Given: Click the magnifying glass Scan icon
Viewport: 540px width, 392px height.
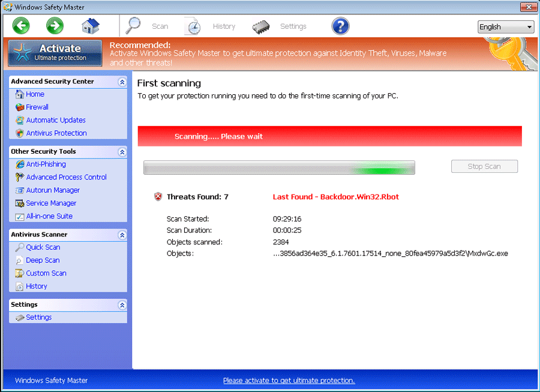Looking at the screenshot, I should click(133, 26).
